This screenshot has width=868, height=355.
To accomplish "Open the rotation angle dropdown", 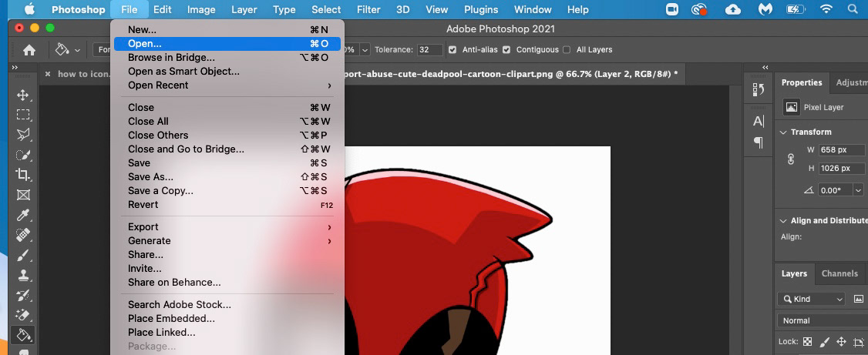I will pyautogui.click(x=859, y=190).
